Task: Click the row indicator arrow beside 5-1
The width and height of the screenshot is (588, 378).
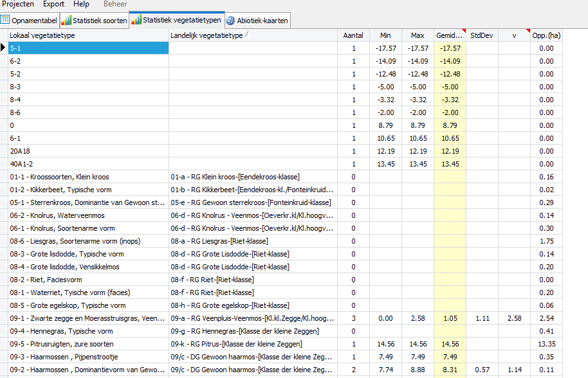Action: pyautogui.click(x=4, y=48)
